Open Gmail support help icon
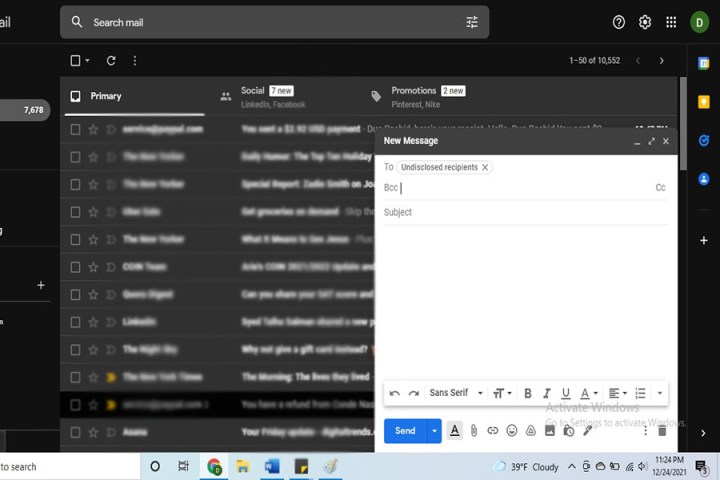The image size is (720, 480). point(619,22)
